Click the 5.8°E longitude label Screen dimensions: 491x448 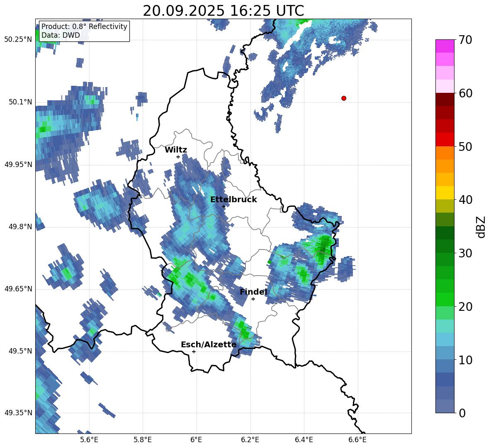(143, 440)
